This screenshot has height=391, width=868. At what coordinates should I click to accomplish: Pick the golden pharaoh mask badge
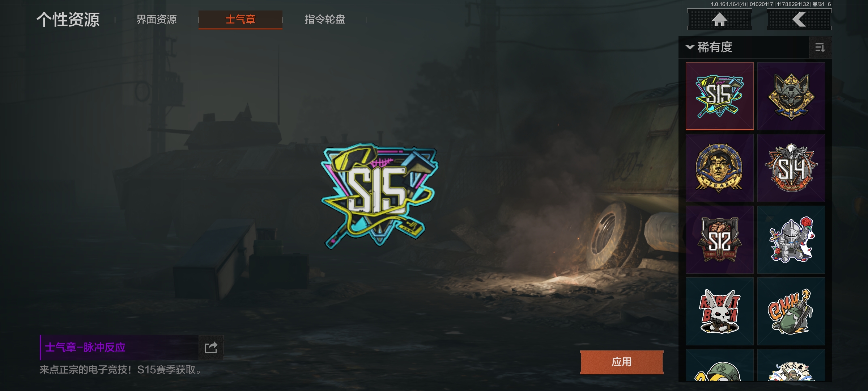pos(720,168)
